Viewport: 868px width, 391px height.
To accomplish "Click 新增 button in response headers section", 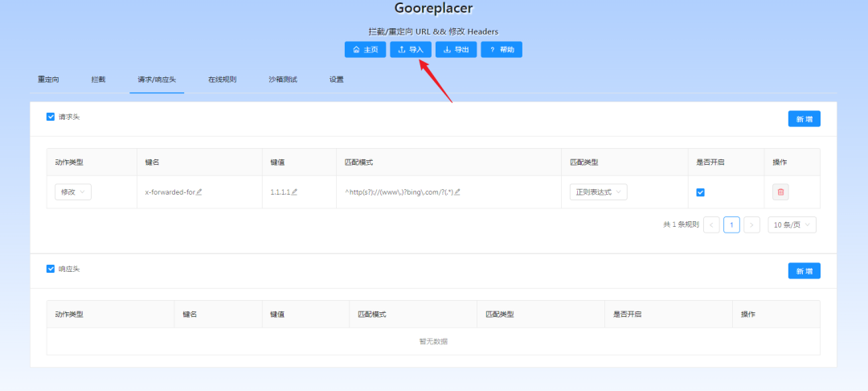I will (x=804, y=271).
